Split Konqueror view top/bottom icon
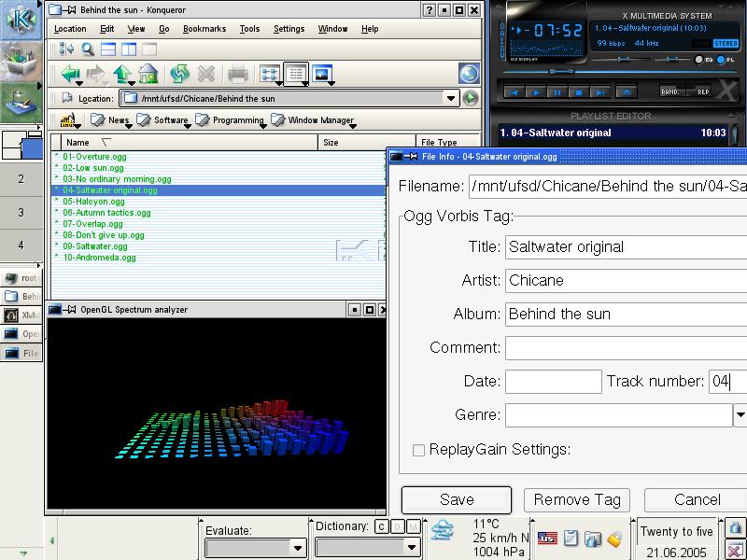The height and width of the screenshot is (560, 747). [x=108, y=49]
